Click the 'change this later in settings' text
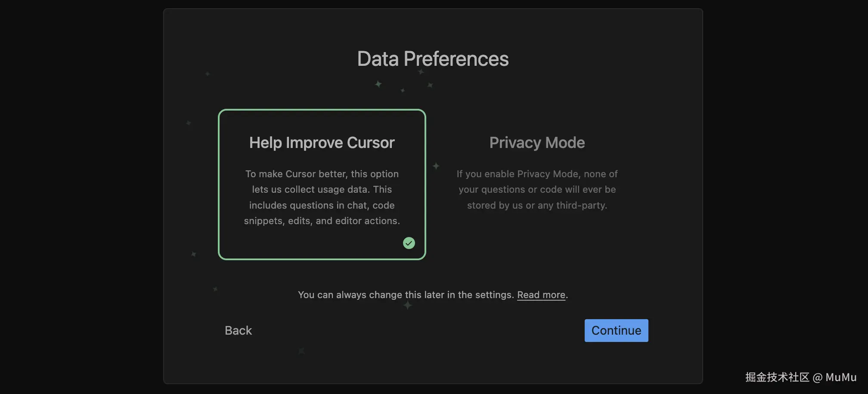Viewport: 868px width, 394px height. 406,295
